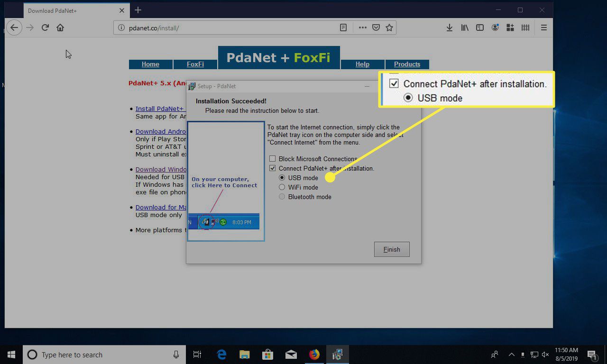The width and height of the screenshot is (607, 364).
Task: Launch Microsoft Edge from the taskbar
Action: tap(221, 355)
